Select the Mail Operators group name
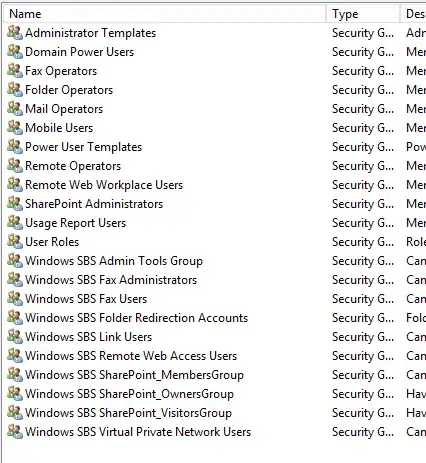The image size is (426, 463). (x=64, y=109)
